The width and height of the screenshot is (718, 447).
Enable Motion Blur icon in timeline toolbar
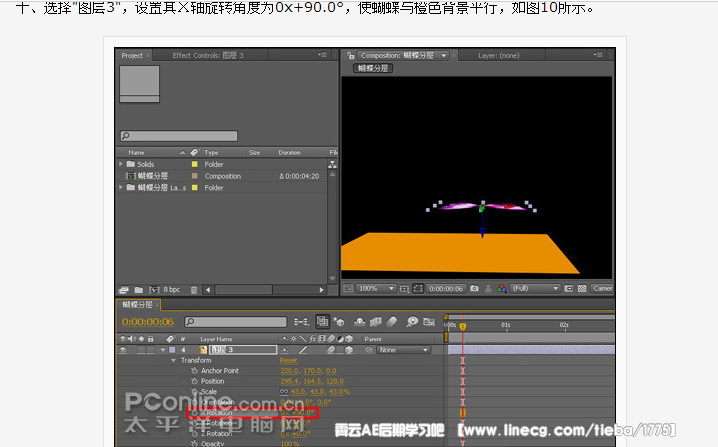click(392, 322)
